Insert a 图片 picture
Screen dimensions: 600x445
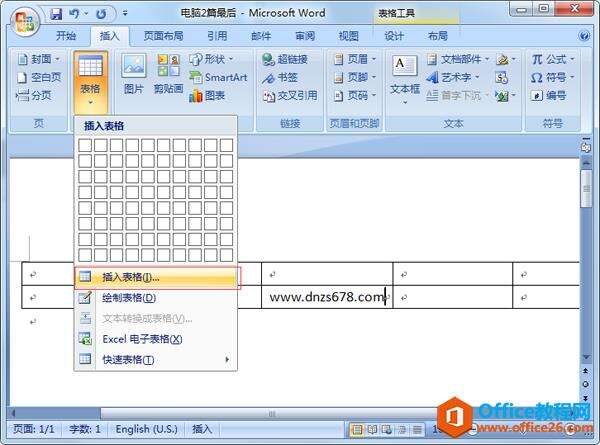coord(134,74)
